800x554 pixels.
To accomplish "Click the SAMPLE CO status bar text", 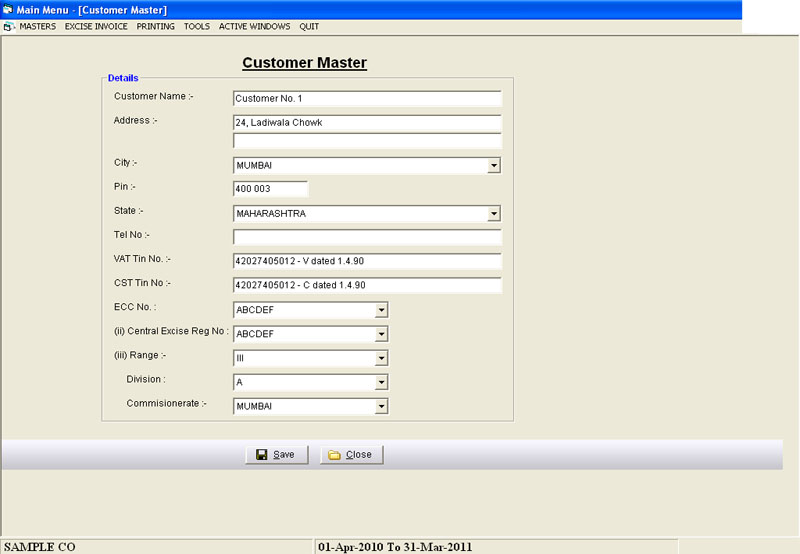I will click(40, 547).
